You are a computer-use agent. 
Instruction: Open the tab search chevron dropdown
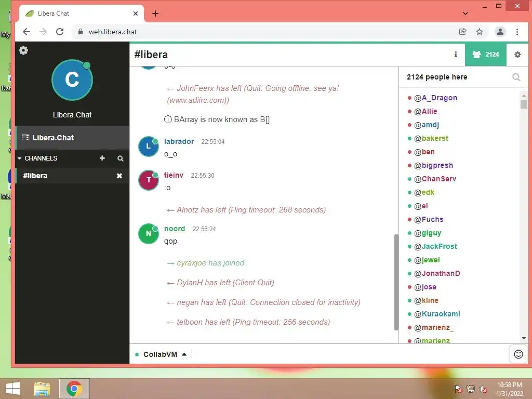[465, 14]
